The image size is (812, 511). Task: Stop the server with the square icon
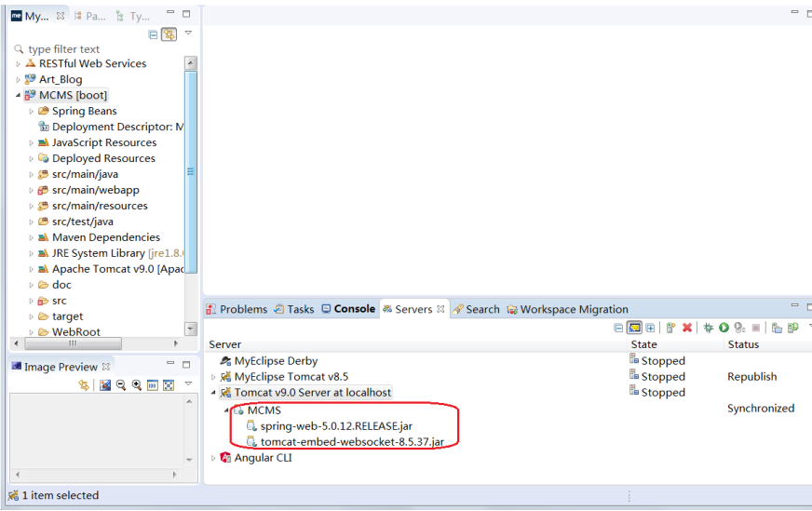coord(756,328)
